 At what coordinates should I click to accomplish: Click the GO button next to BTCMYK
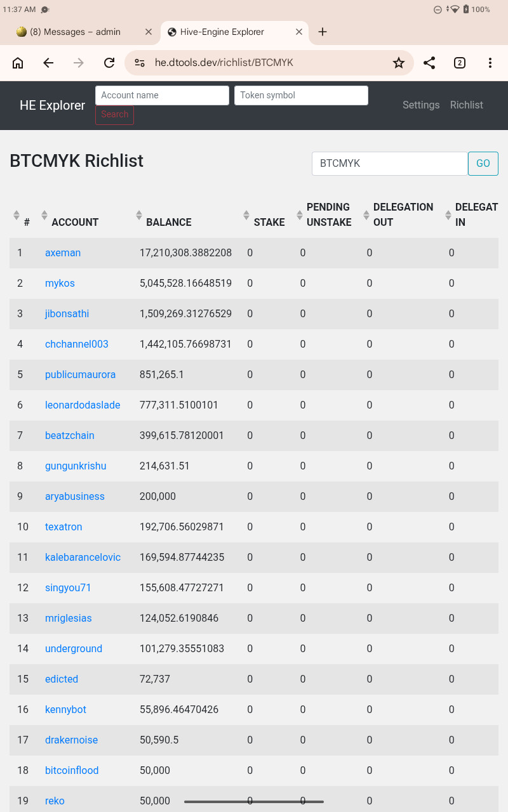click(x=483, y=164)
